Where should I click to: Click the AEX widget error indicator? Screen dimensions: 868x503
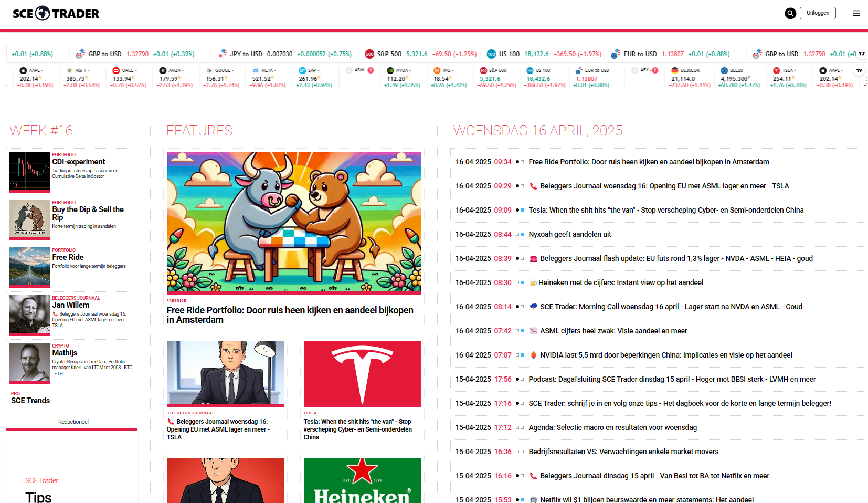pyautogui.click(x=655, y=70)
